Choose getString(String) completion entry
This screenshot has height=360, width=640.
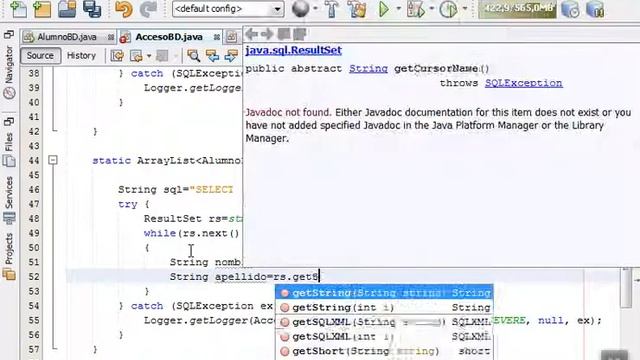[x=384, y=293]
